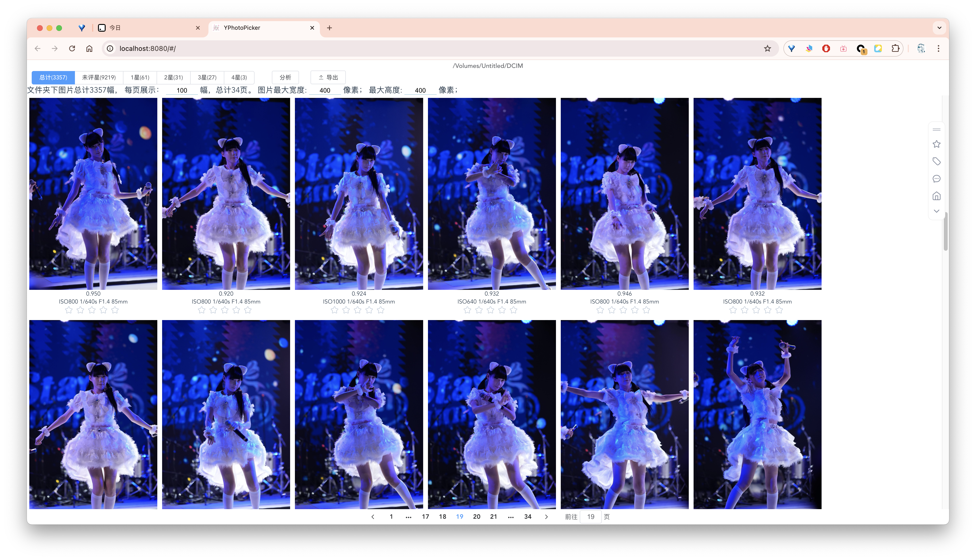Click the star icon in right sidebar

click(936, 144)
